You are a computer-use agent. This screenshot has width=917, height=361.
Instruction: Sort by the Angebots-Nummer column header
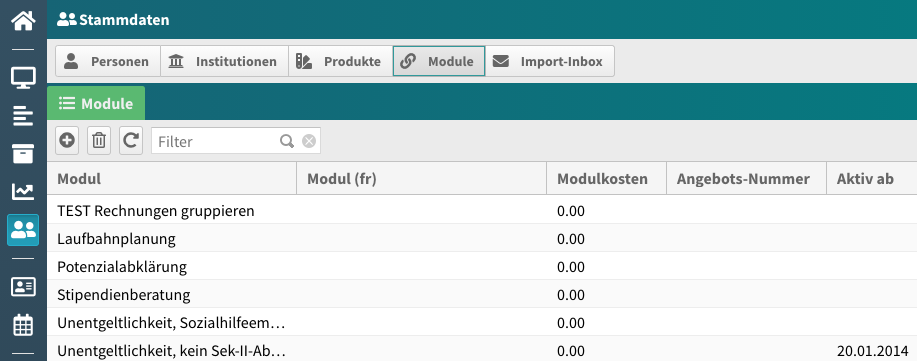coord(747,178)
